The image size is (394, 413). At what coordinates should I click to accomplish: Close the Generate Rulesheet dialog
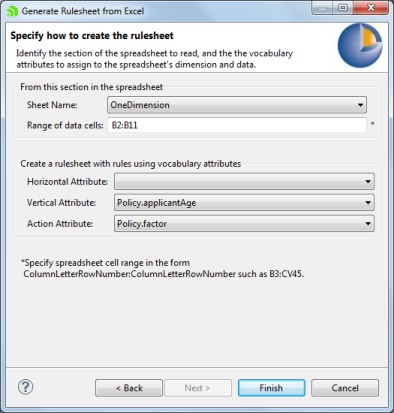click(371, 8)
